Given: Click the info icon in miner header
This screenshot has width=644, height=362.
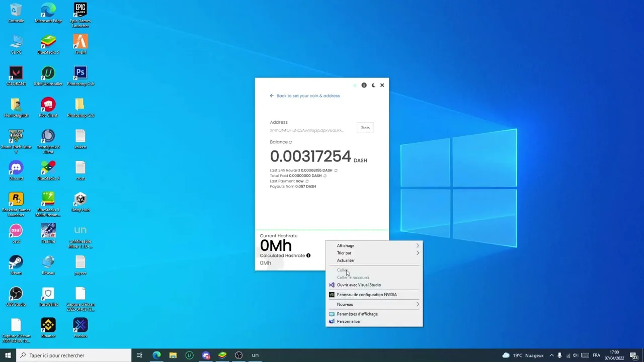Looking at the screenshot, I should (364, 85).
